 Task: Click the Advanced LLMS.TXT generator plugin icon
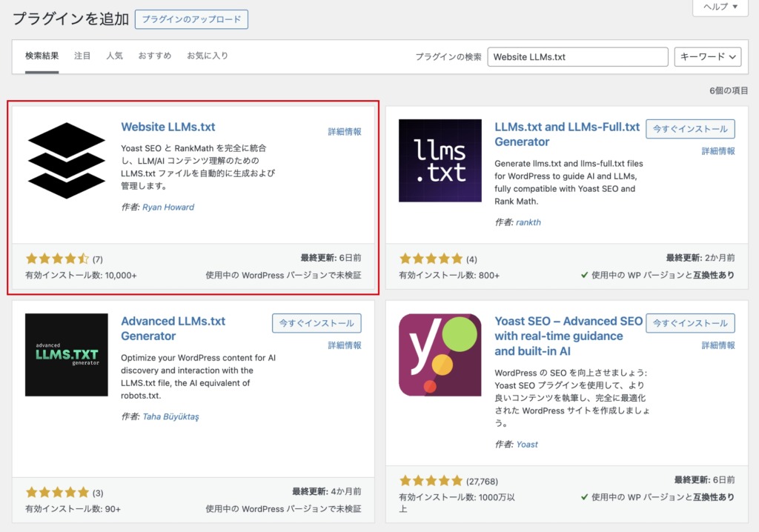66,354
